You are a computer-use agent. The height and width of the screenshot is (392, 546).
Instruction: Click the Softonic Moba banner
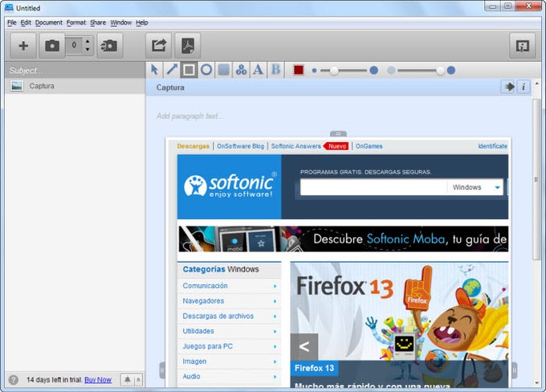coord(344,239)
